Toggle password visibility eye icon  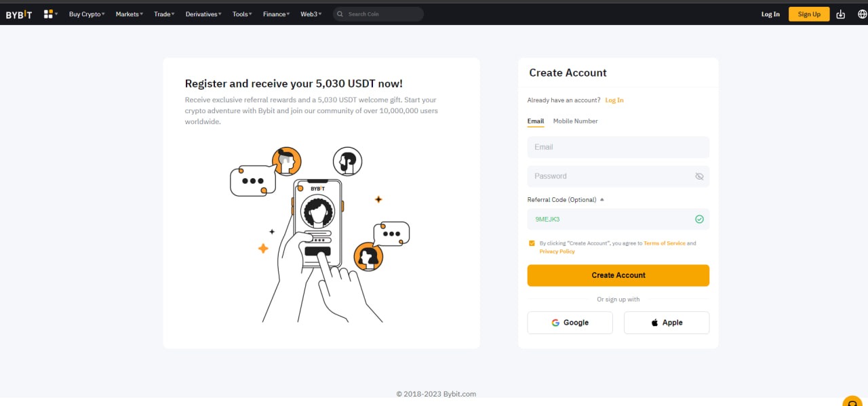pyautogui.click(x=699, y=176)
